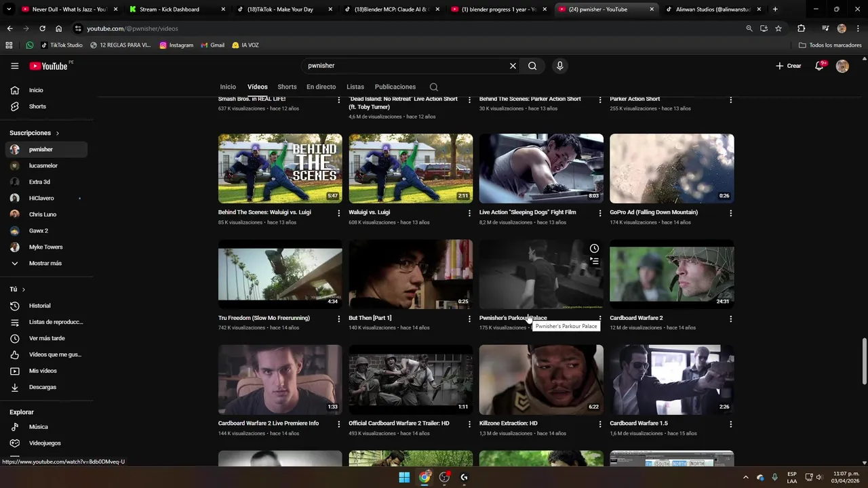Open options for GoPro Ad video
Screen dimensions: 868x488
[x=730, y=213]
